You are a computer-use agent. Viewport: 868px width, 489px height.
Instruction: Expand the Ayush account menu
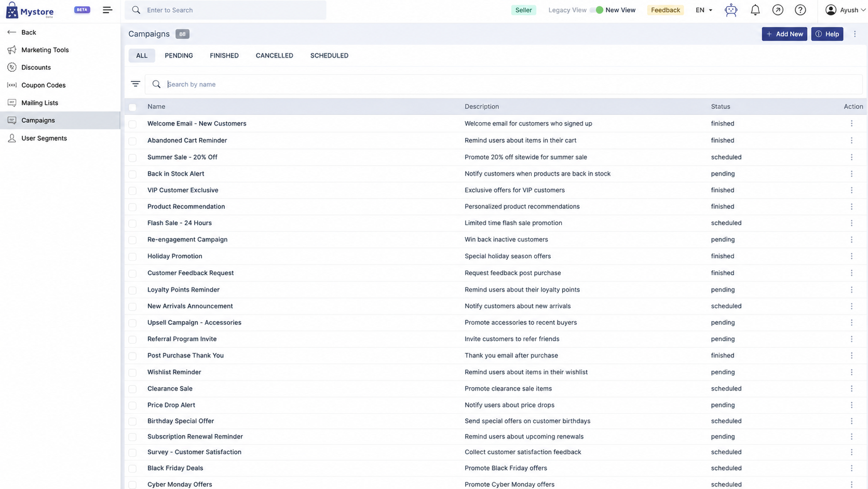(846, 10)
